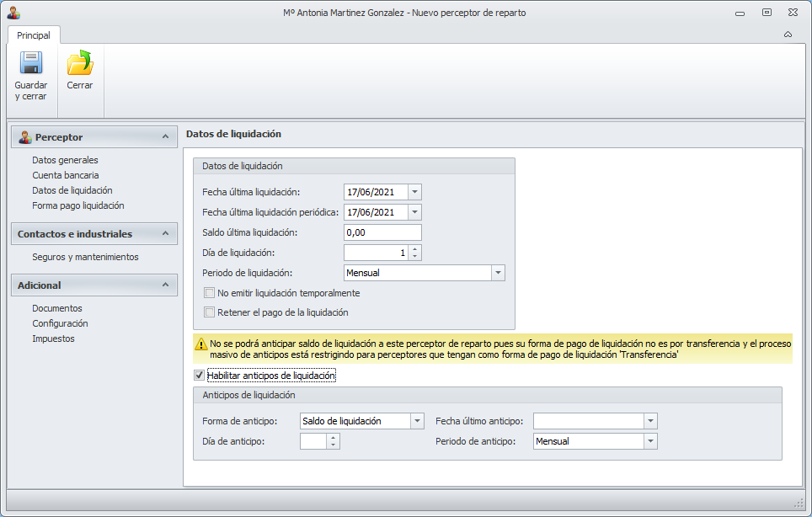Decrease Día de liquidación with down arrow
This screenshot has height=517, width=812.
tap(414, 256)
